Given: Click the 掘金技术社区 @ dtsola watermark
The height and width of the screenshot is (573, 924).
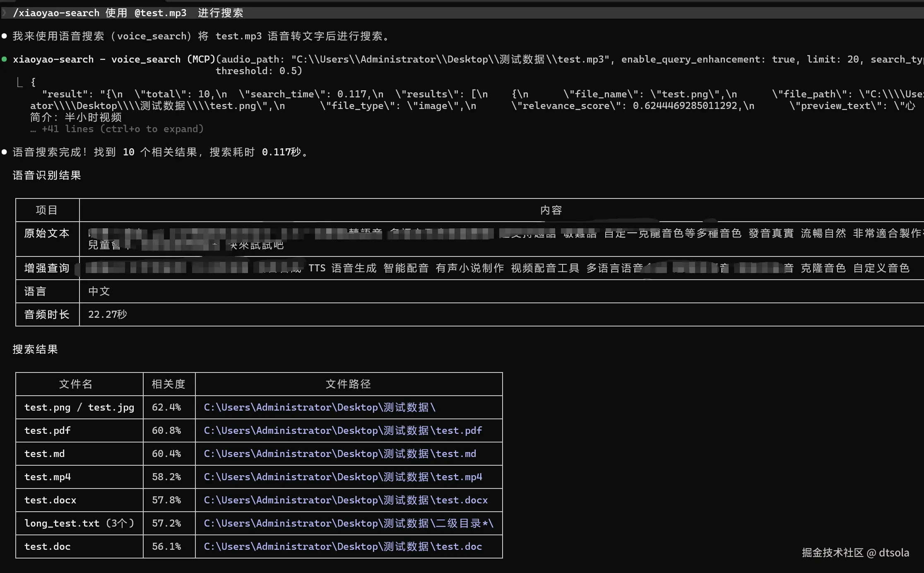Looking at the screenshot, I should 855,553.
